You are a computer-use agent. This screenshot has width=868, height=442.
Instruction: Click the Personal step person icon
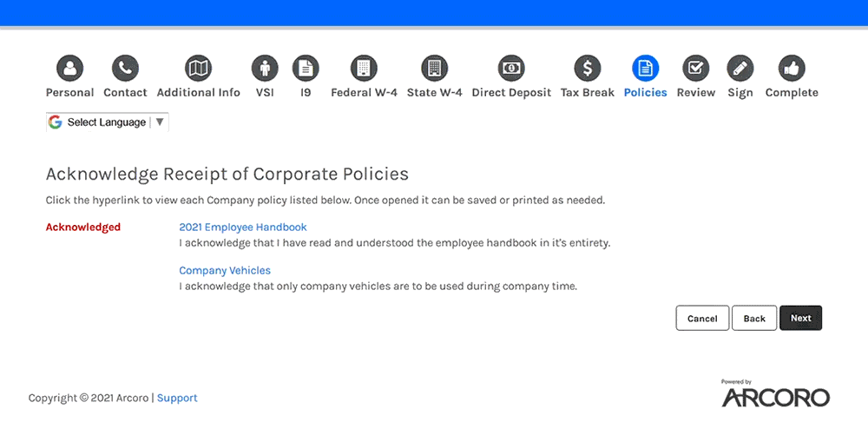(69, 68)
